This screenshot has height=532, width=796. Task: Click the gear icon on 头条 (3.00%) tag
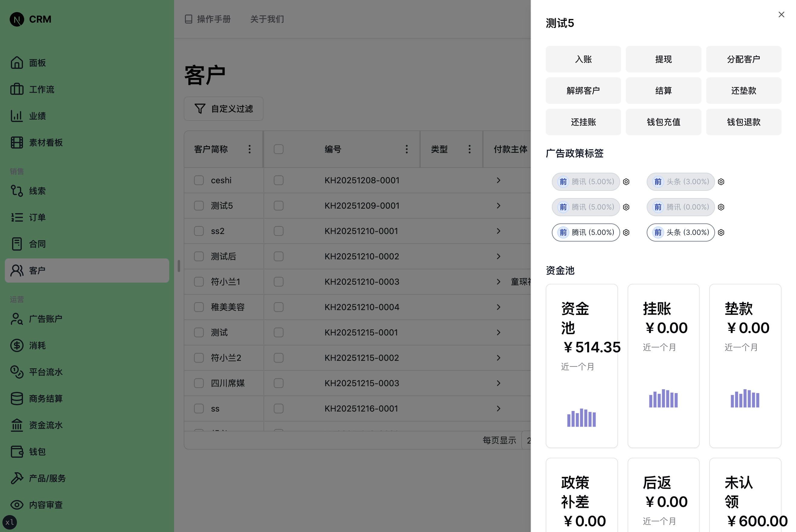pyautogui.click(x=721, y=181)
